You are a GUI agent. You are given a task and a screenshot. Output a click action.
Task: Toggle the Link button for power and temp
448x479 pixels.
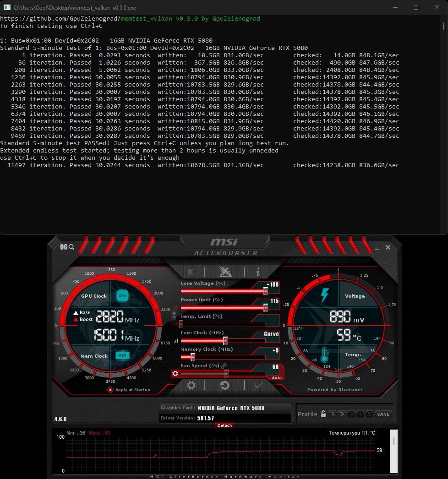(174, 316)
